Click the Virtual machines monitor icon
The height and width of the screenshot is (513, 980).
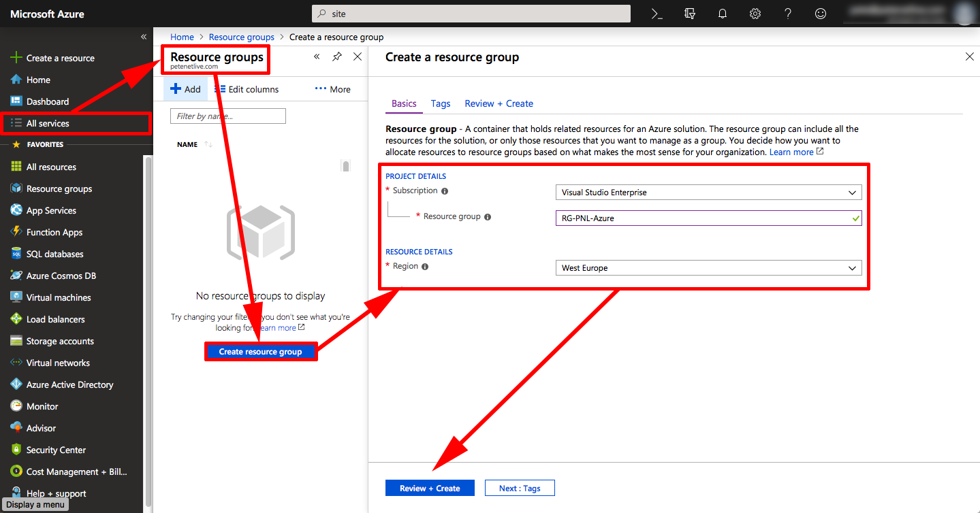pyautogui.click(x=16, y=297)
